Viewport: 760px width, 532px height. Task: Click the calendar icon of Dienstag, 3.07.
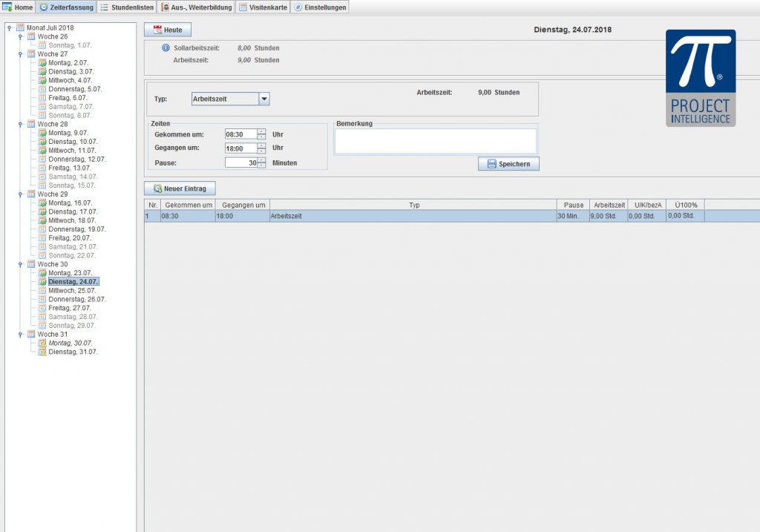(x=42, y=72)
